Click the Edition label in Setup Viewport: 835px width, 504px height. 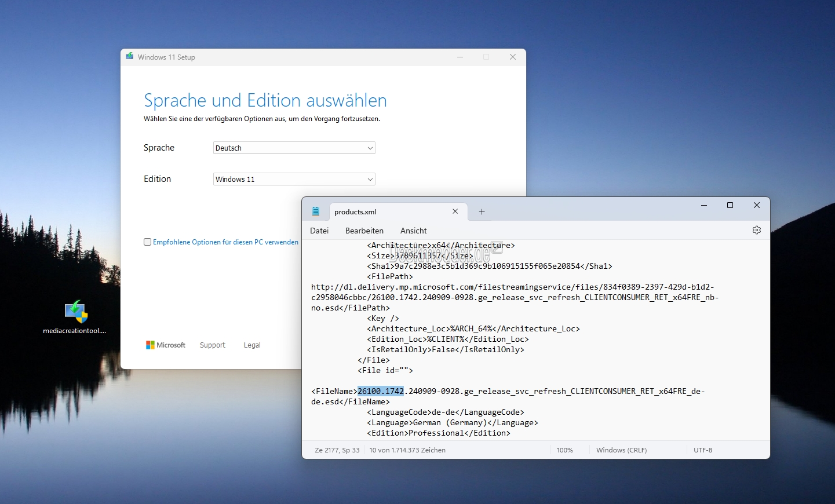158,179
